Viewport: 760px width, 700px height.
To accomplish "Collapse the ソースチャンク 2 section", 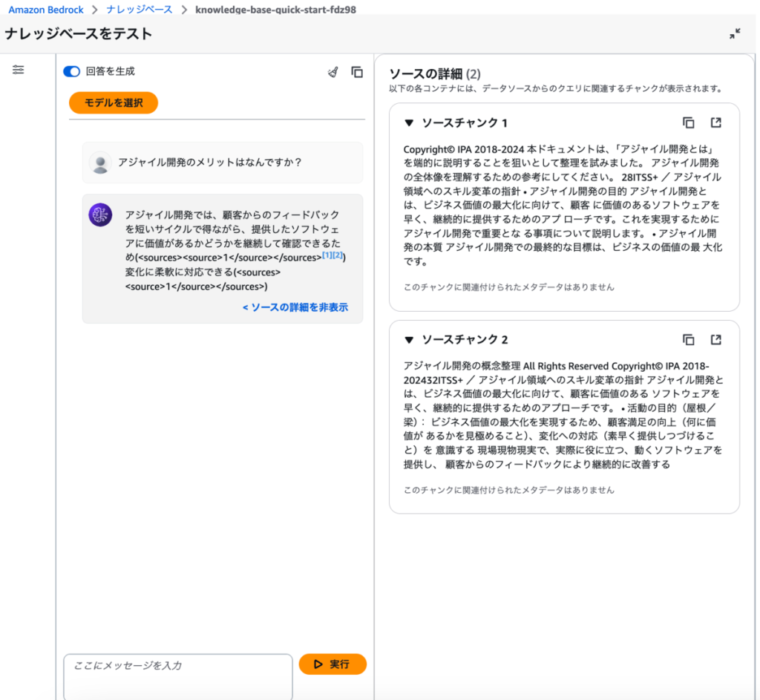I will pyautogui.click(x=408, y=340).
